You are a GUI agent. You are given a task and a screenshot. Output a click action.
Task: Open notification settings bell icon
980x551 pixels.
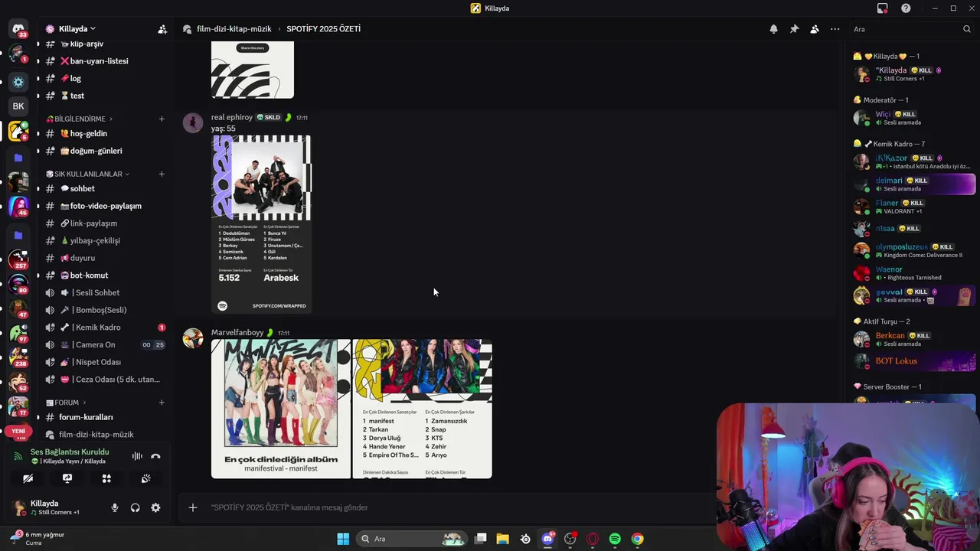[773, 29]
